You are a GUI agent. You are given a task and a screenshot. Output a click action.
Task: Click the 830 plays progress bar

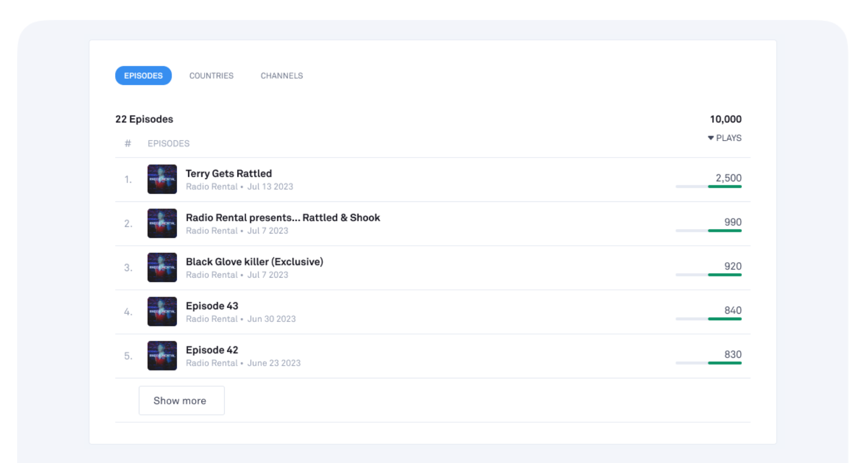(709, 363)
